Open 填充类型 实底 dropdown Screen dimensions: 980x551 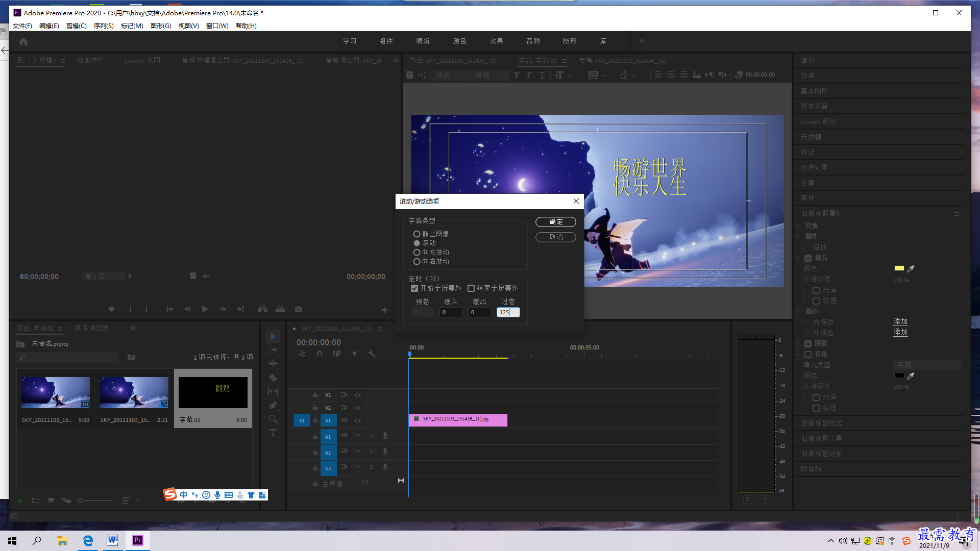click(927, 365)
